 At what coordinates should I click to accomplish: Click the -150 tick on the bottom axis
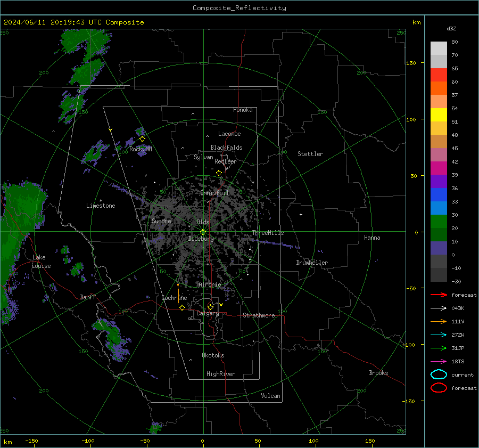coord(31,441)
